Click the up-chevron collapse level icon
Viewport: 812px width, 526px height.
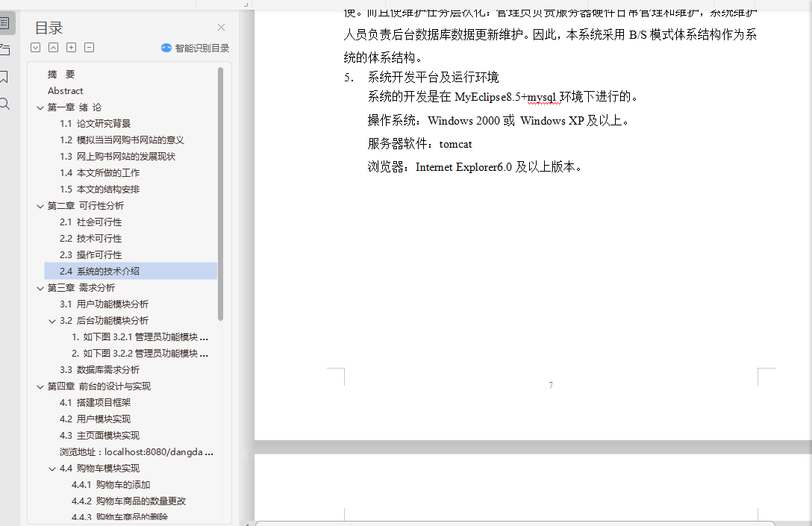pos(53,48)
